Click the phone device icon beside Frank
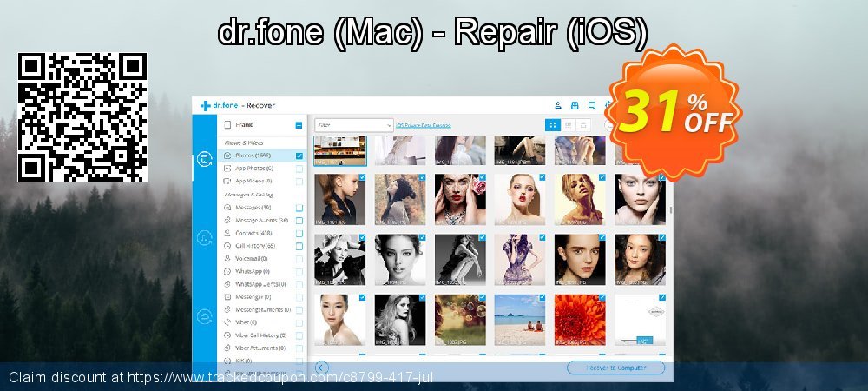 (227, 125)
